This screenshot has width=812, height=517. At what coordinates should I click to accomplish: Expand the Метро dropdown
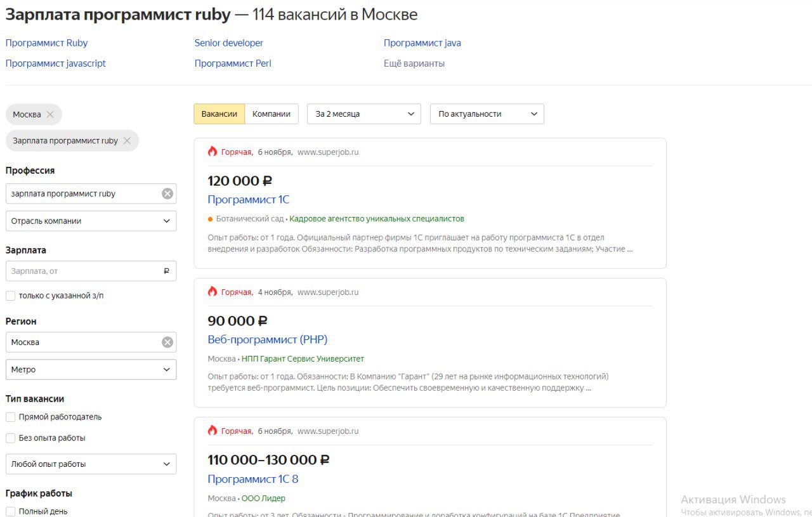pyautogui.click(x=91, y=369)
